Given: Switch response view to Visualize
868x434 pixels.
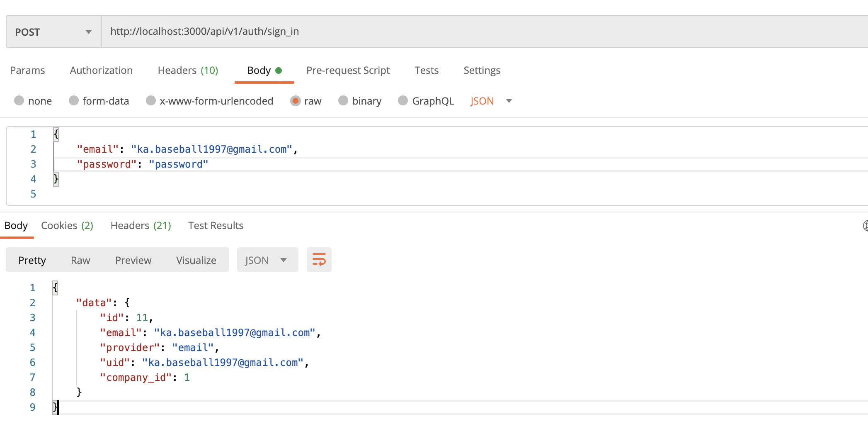Looking at the screenshot, I should point(196,260).
